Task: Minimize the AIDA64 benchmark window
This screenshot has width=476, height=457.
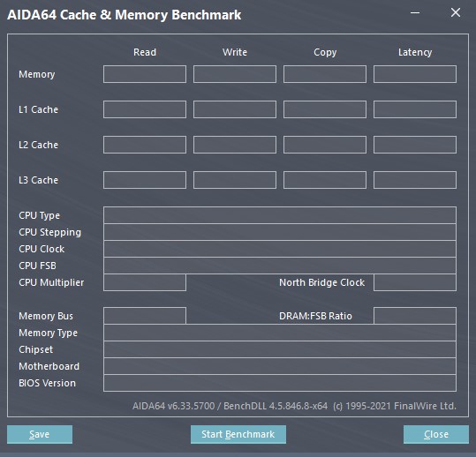Action: 415,12
